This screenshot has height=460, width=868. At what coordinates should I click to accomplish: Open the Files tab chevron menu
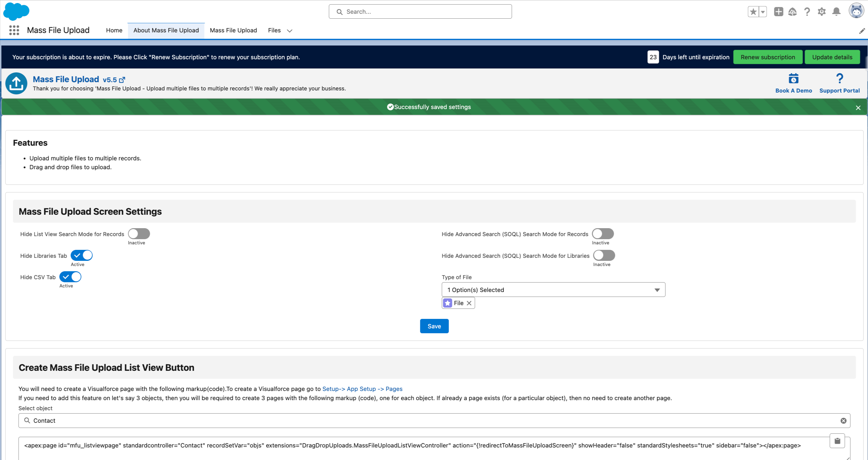[289, 31]
